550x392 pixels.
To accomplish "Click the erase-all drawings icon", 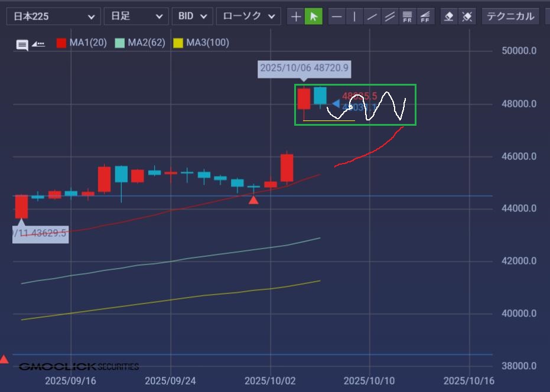I will coord(467,17).
